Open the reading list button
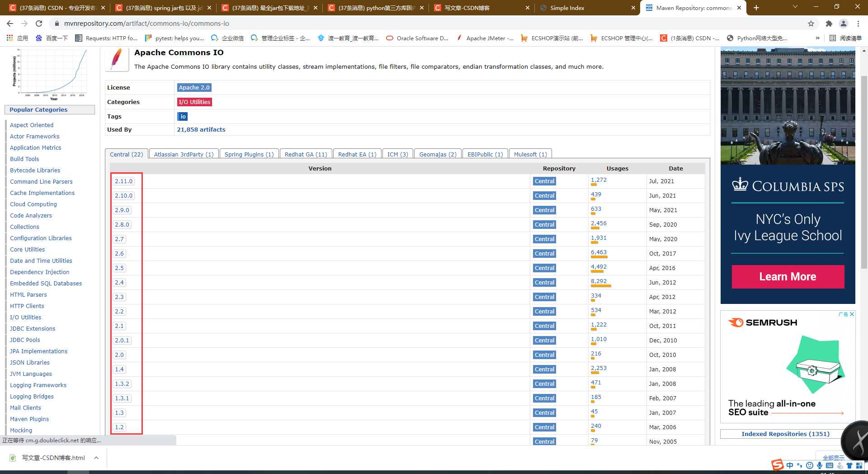868x474 pixels. (x=845, y=38)
